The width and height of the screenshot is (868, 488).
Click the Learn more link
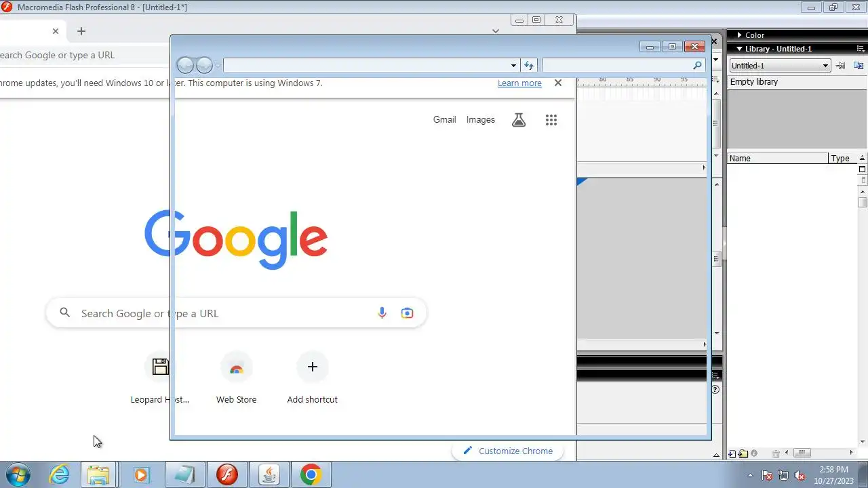pyautogui.click(x=519, y=83)
